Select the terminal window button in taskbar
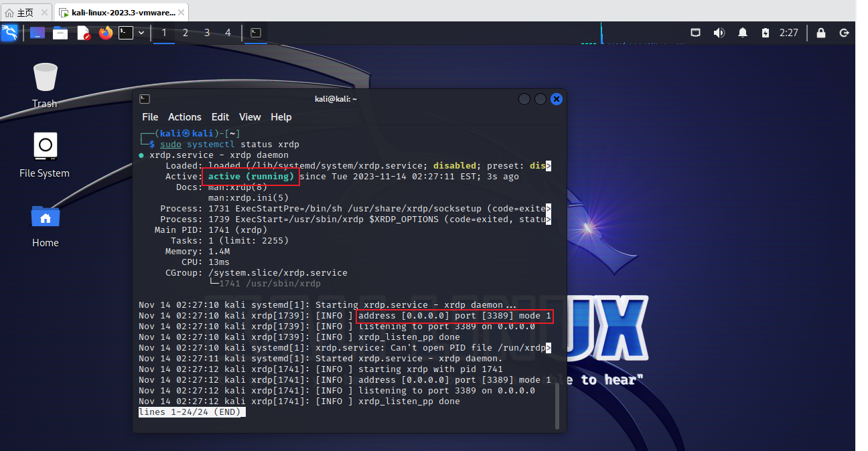This screenshot has height=451, width=868. point(256,33)
